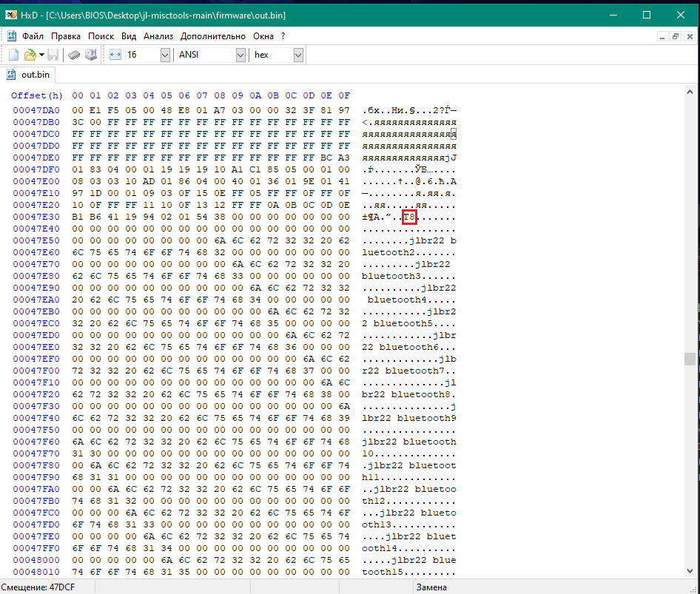Click the Save floppy disk icon
The image size is (700, 594).
[53, 55]
